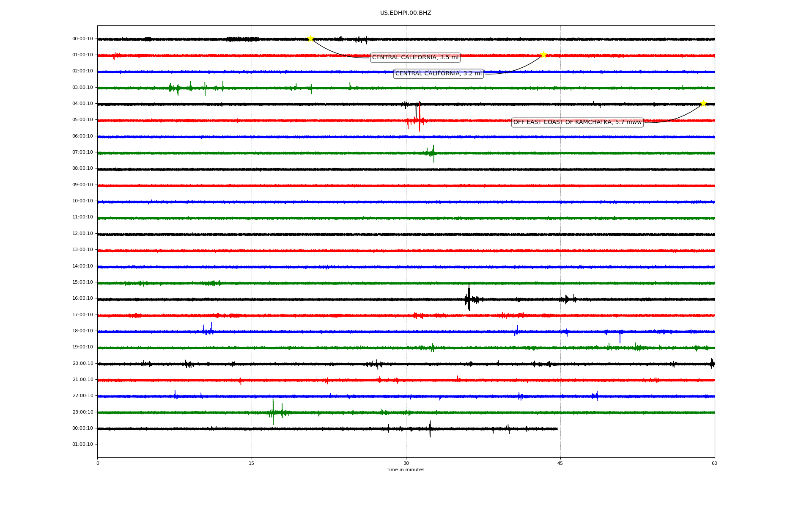Click the star marker on the 00:00:10 trace
This screenshot has width=812, height=508.
click(310, 39)
